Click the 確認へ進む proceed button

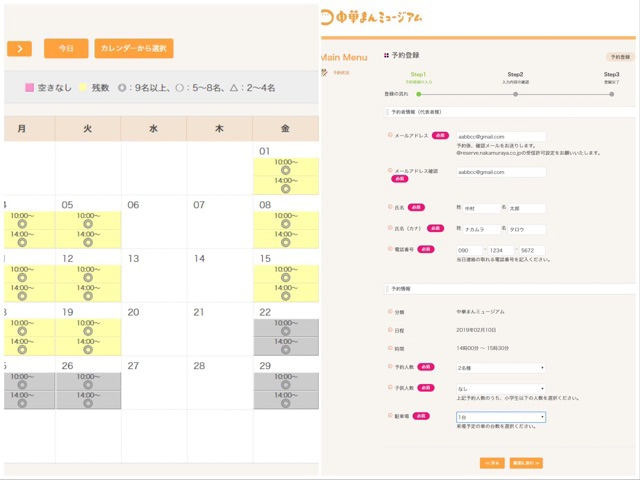[x=526, y=463]
